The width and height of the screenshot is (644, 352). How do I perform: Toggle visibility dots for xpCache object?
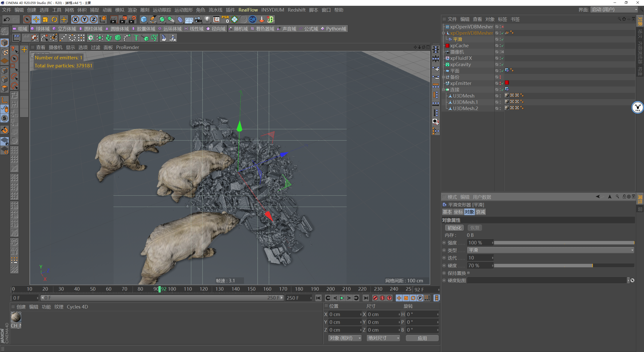(x=500, y=46)
